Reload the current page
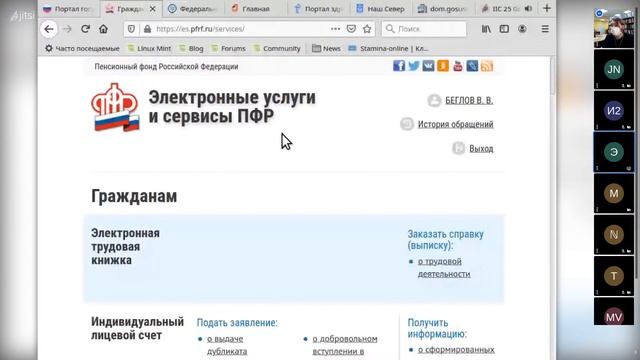640x360 pixels. [85, 29]
